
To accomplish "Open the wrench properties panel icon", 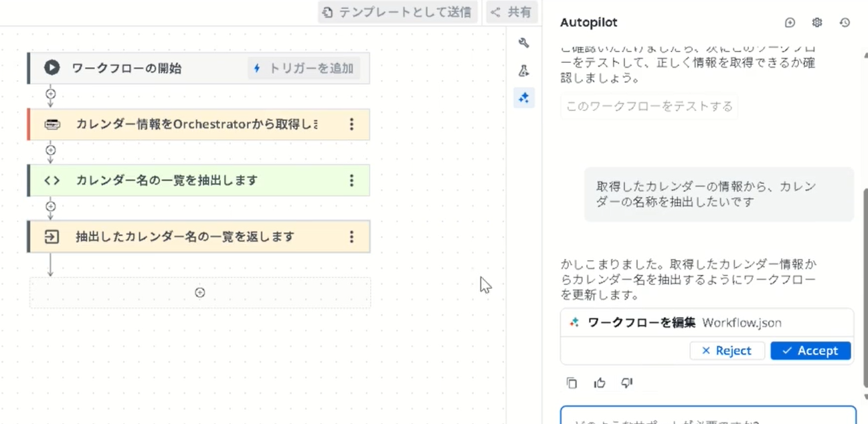I will click(524, 43).
